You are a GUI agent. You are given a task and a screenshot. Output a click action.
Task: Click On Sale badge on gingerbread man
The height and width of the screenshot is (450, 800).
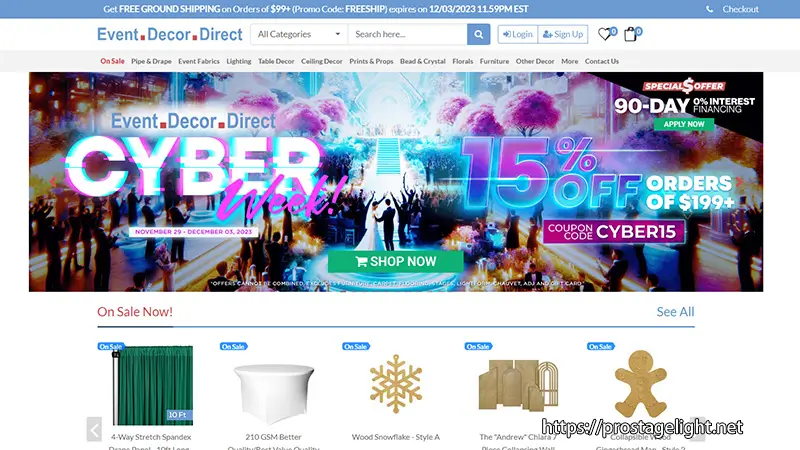(601, 346)
